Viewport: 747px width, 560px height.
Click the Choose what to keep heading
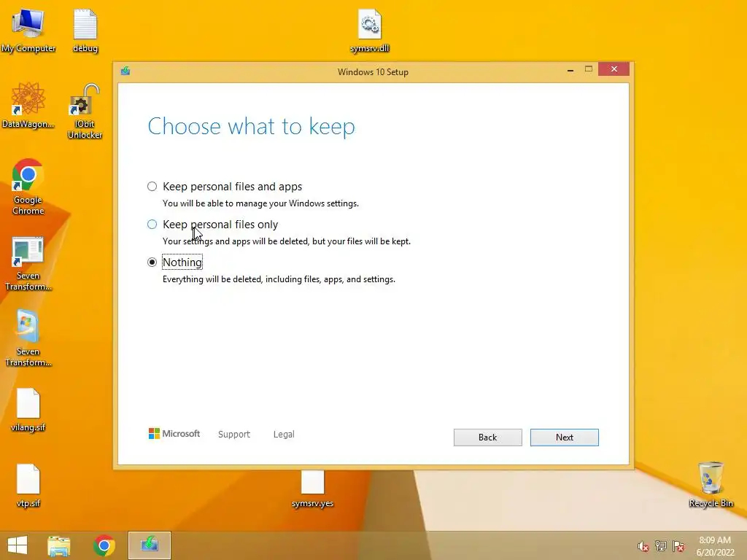[x=252, y=127]
